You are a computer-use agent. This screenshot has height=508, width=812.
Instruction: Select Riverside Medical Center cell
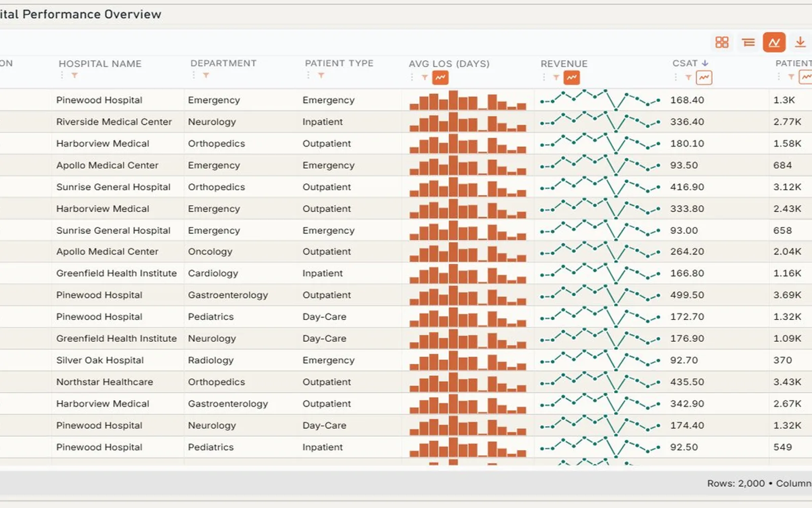pyautogui.click(x=114, y=122)
